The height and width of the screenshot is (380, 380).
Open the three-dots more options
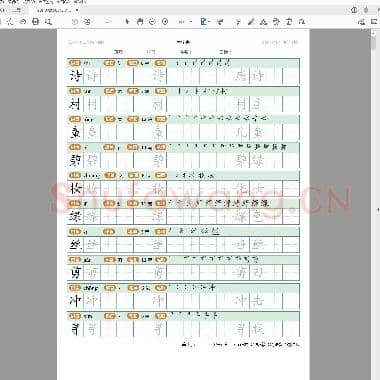[181, 22]
